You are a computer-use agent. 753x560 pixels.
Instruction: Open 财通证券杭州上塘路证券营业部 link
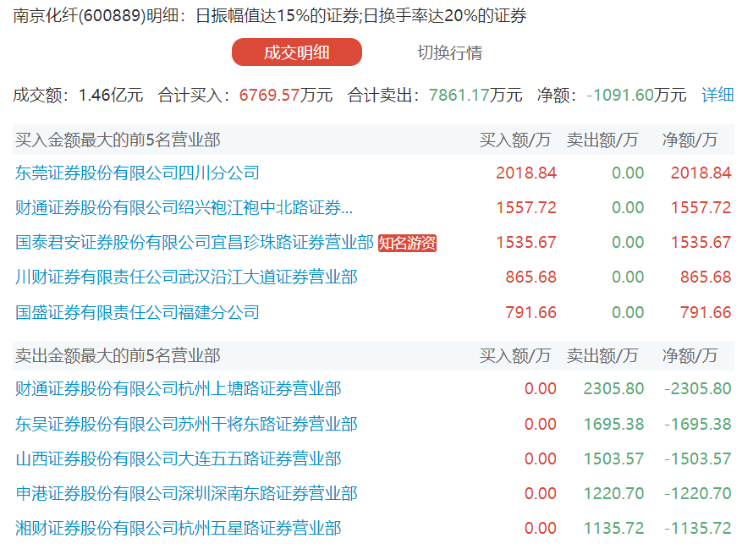179,388
